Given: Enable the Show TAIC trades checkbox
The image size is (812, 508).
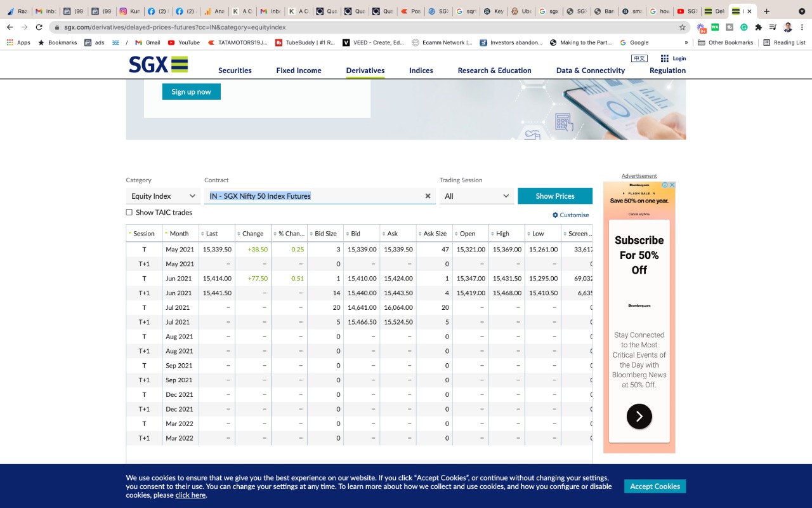Looking at the screenshot, I should (x=129, y=212).
